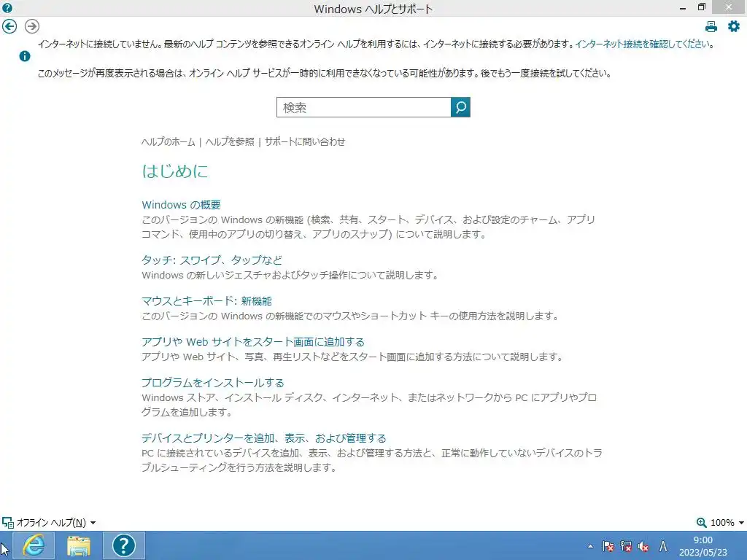Open アプリや Web サイトをスタート画面に追加する topic
Viewport: 747px width, 560px height.
coord(253,342)
